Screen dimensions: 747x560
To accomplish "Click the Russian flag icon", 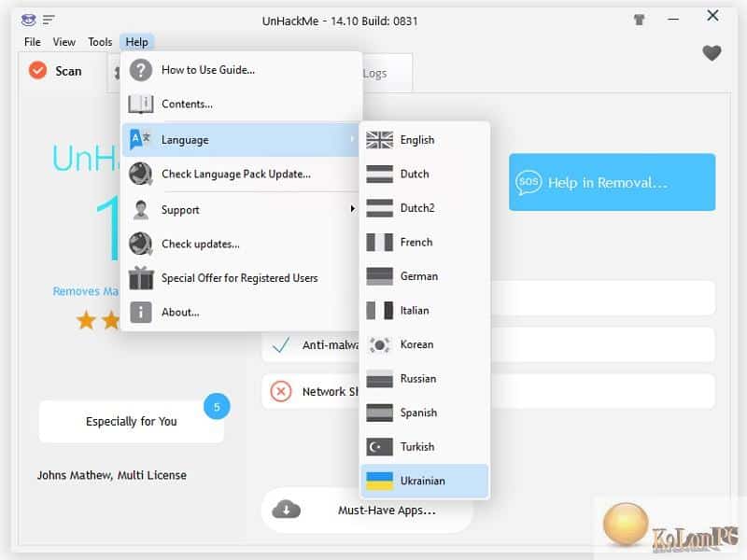I will tap(379, 379).
